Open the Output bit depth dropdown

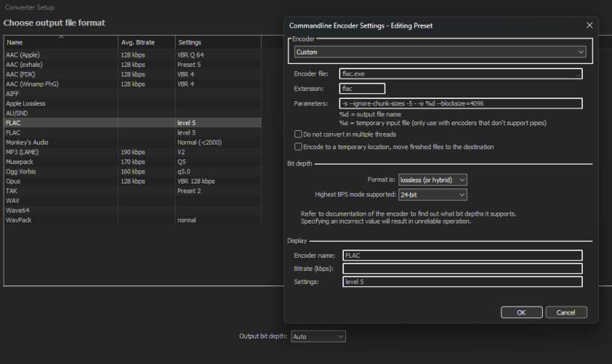pos(318,336)
